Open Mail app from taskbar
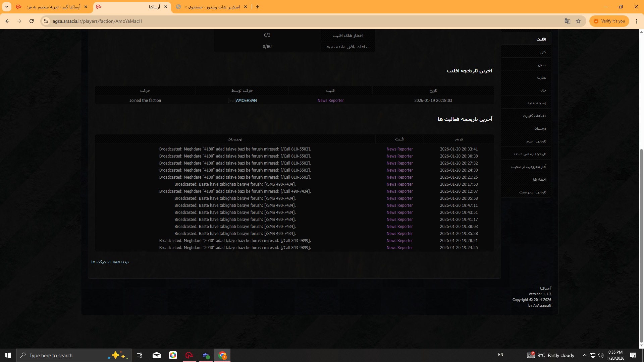 pos(156,355)
